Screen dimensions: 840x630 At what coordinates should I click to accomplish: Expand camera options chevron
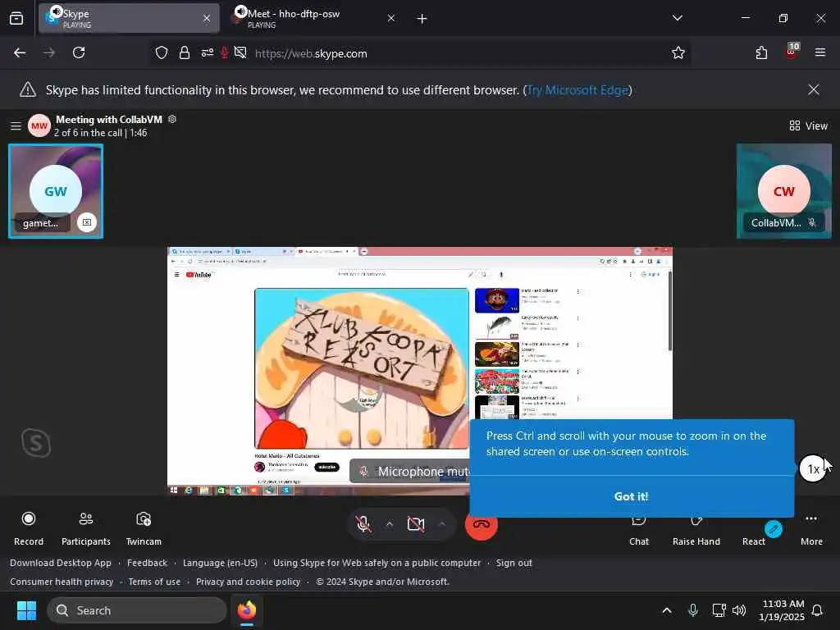[x=442, y=524]
